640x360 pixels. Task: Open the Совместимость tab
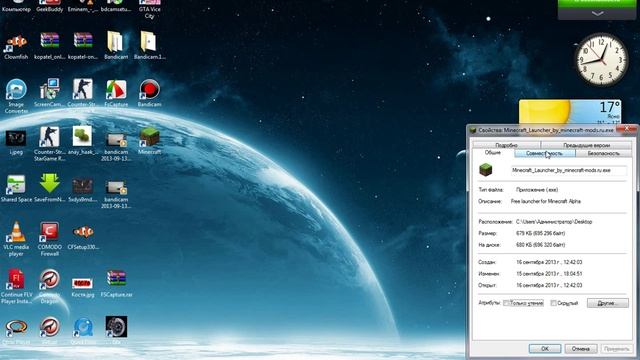(544, 153)
